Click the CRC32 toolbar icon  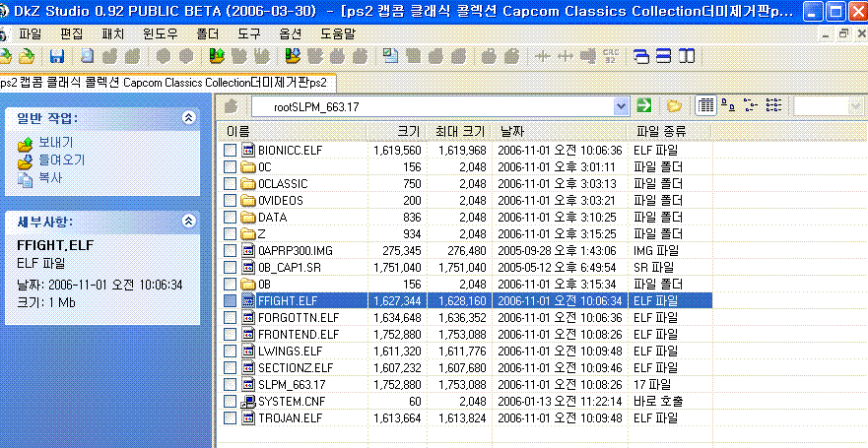pyautogui.click(x=611, y=56)
